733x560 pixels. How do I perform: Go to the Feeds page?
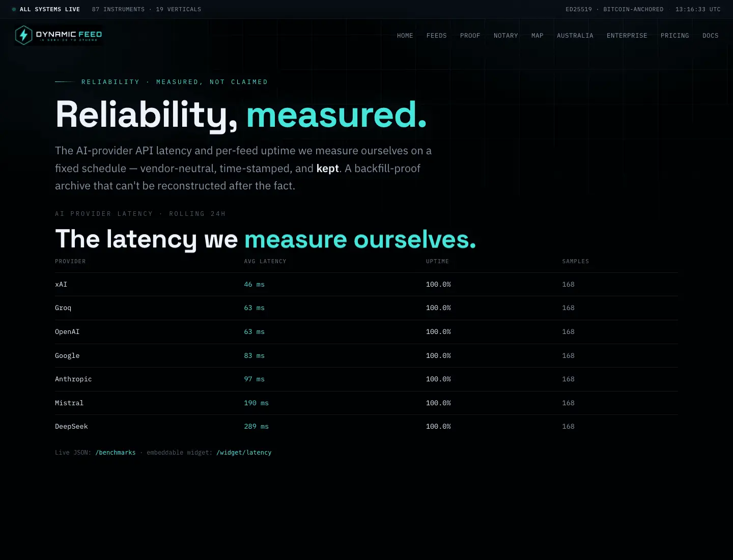[437, 36]
